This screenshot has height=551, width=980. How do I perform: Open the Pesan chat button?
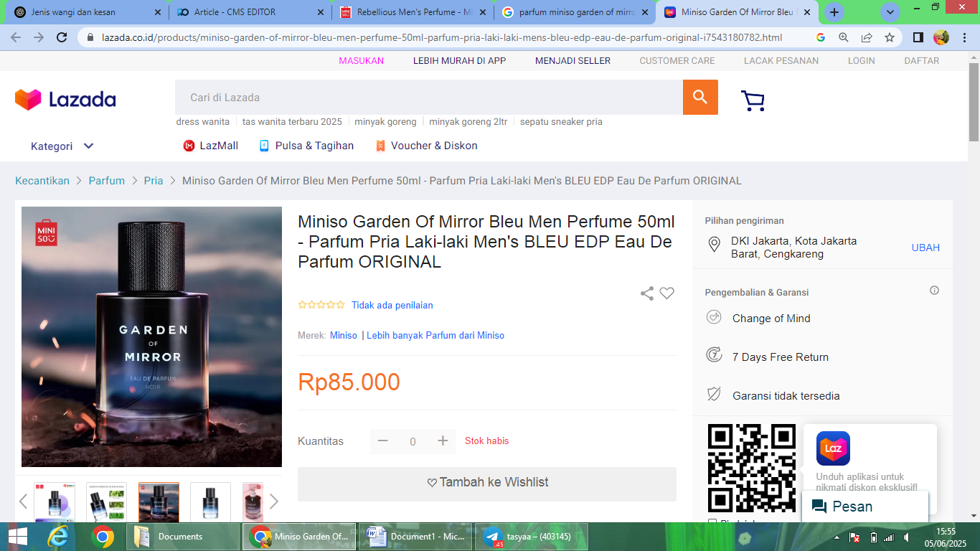[x=864, y=507]
